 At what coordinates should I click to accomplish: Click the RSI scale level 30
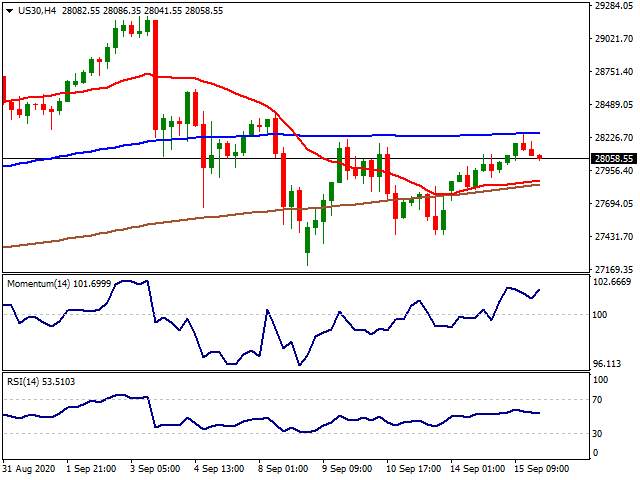point(598,433)
